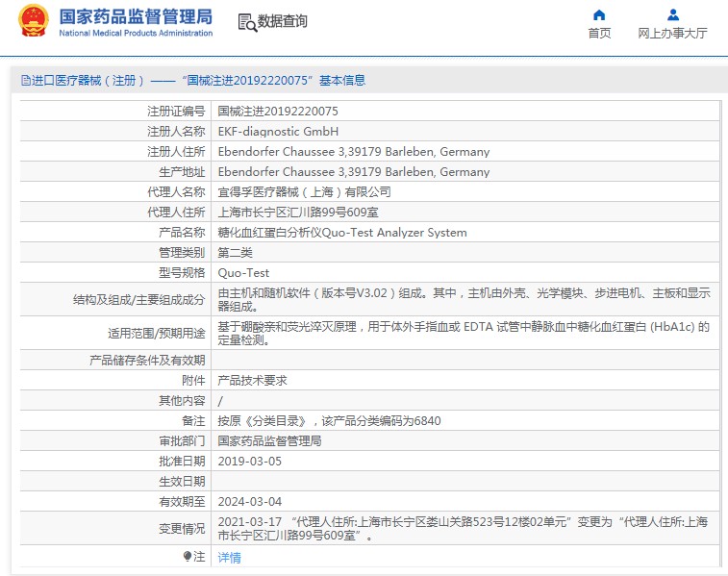728x576 pixels.
Task: Open the 数据查询 link
Action: pos(283,21)
